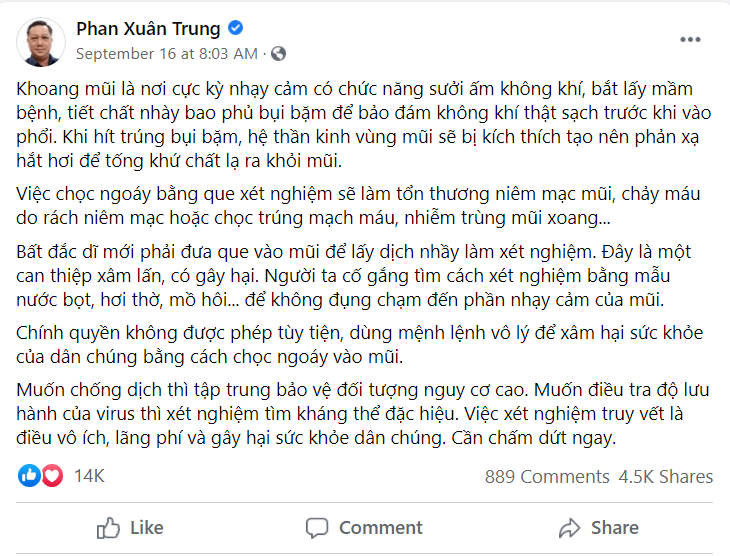Click the audience privacy icon beside the timestamp

278,53
